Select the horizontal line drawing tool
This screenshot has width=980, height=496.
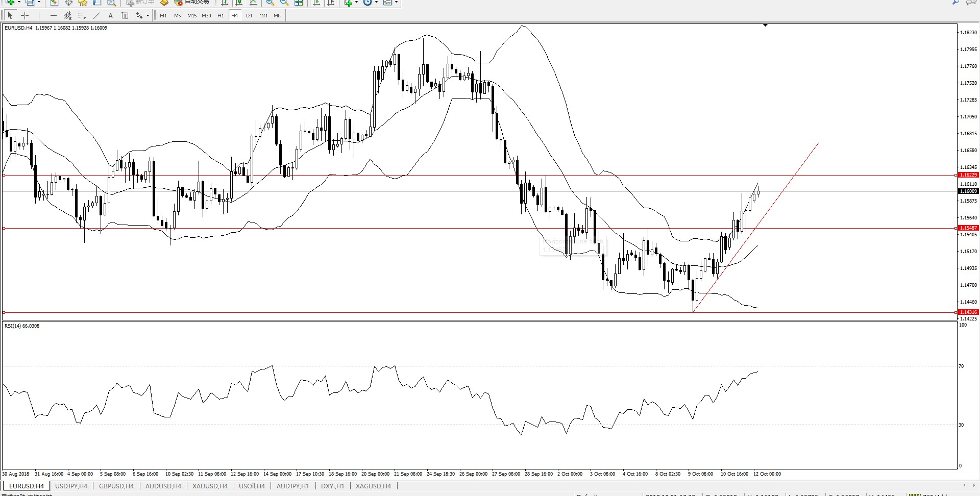coord(53,15)
